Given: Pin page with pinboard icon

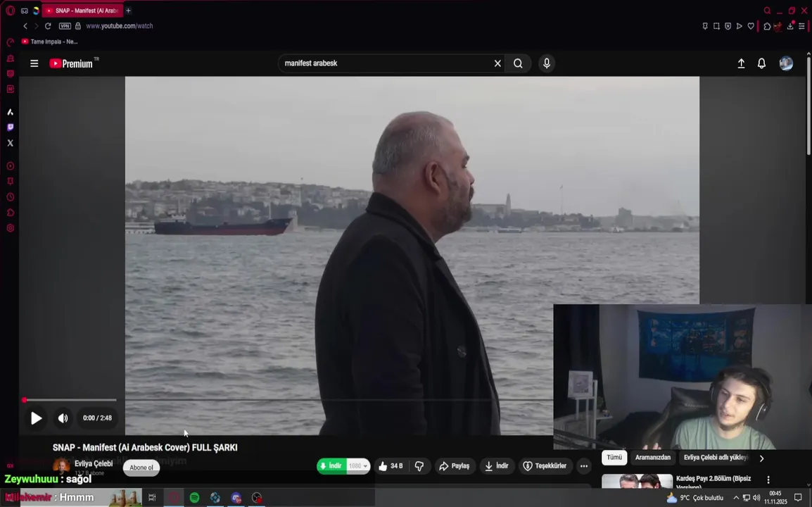Looking at the screenshot, I should pos(705,26).
